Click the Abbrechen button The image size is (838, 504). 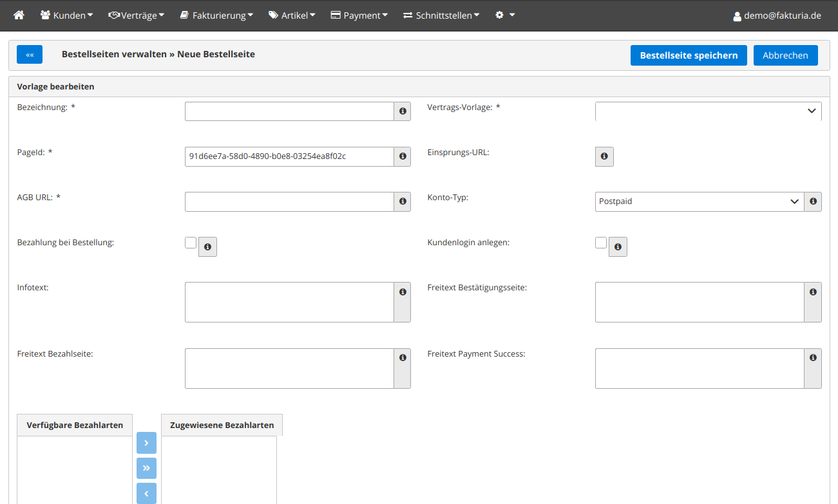[785, 55]
